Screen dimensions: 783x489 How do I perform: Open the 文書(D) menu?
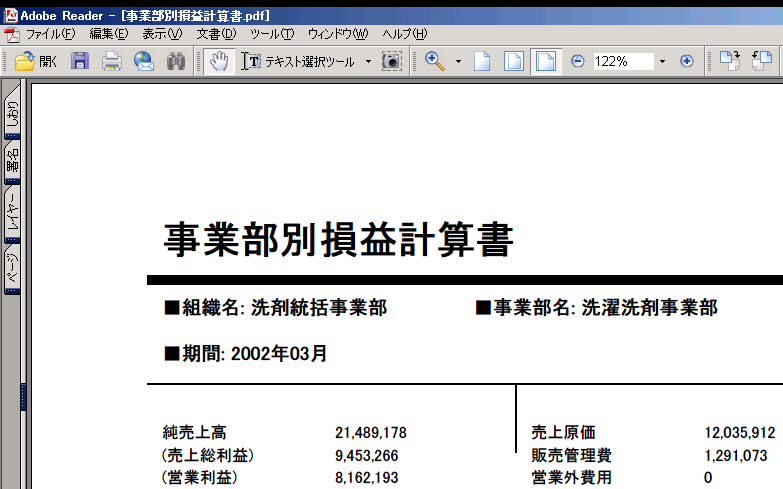pyautogui.click(x=216, y=34)
